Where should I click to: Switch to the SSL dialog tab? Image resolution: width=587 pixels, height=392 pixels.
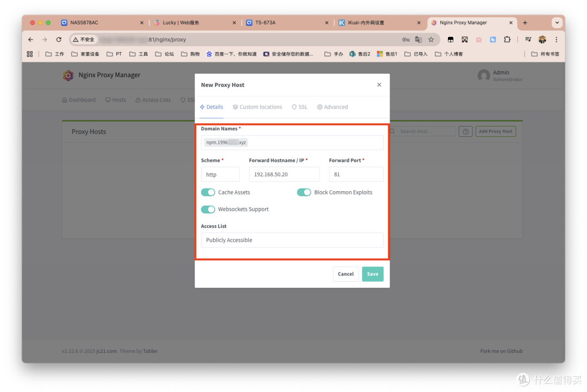pyautogui.click(x=299, y=107)
